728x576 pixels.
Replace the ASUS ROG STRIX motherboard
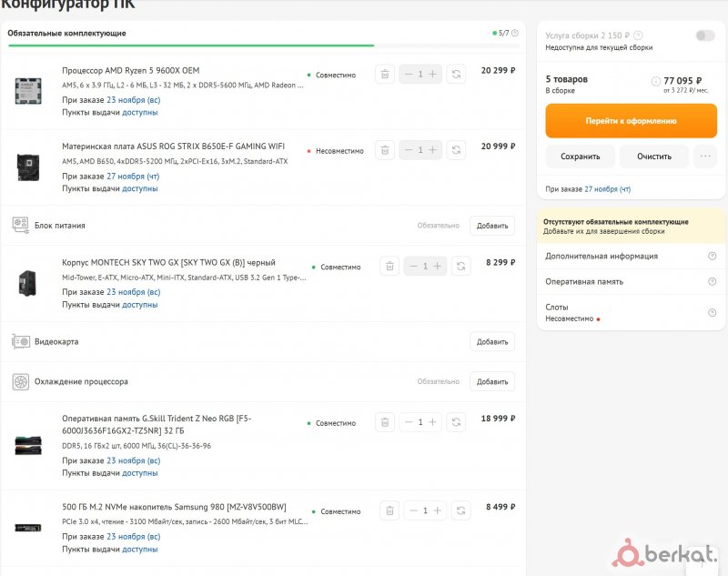(x=456, y=150)
